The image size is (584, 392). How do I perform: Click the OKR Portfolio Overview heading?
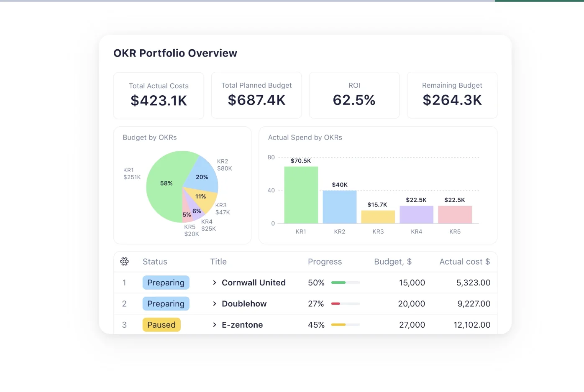[175, 53]
